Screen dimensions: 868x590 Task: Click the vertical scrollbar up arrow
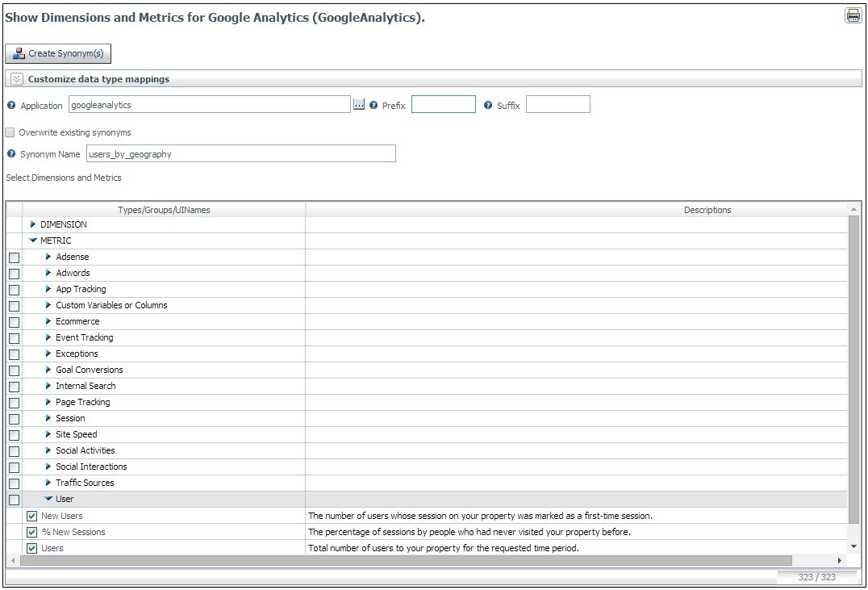pyautogui.click(x=853, y=209)
